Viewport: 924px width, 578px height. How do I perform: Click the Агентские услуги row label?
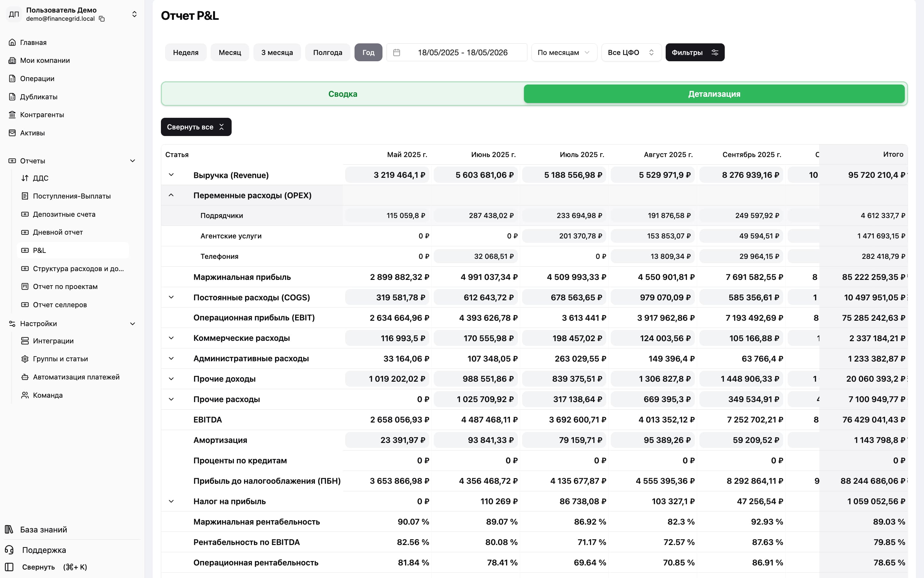pyautogui.click(x=231, y=236)
